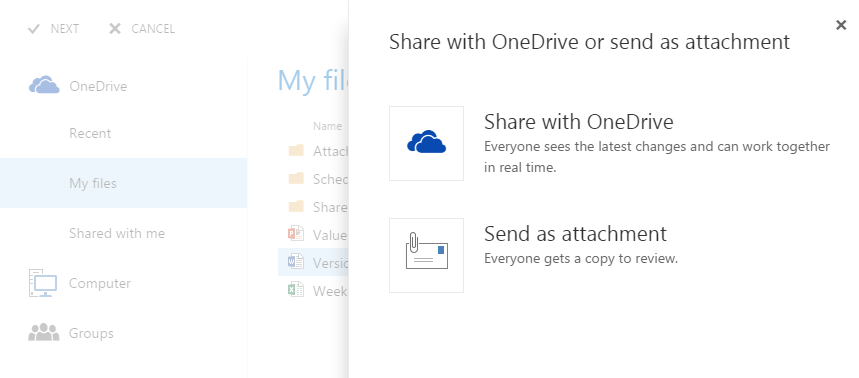Open Groups in the sidebar
This screenshot has height=378, width=859.
91,334
